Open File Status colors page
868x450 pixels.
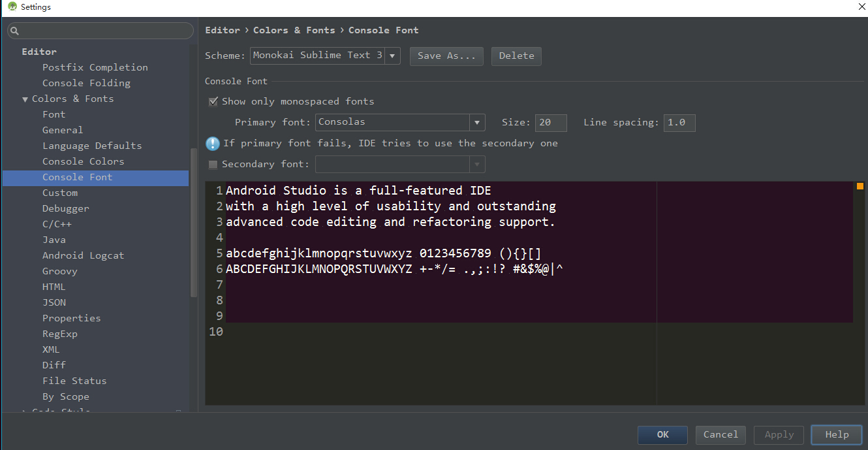click(x=74, y=381)
